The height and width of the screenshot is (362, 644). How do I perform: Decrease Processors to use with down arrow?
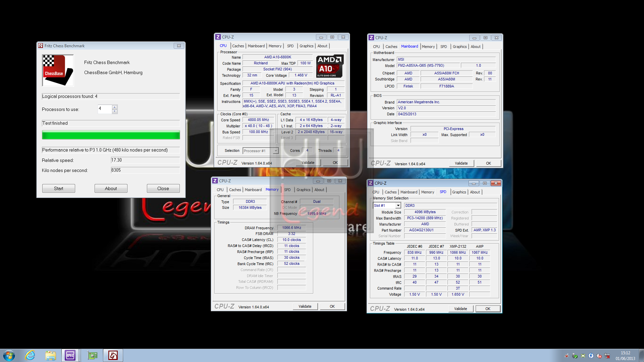click(115, 111)
